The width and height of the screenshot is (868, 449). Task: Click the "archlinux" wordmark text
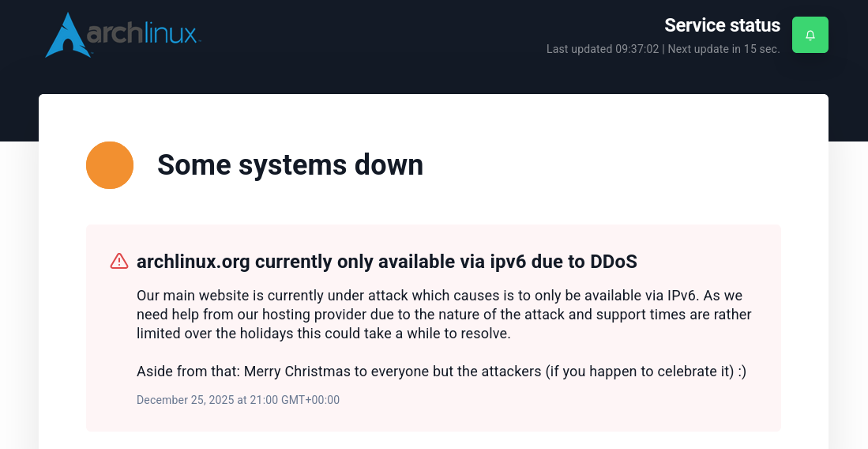(x=143, y=33)
